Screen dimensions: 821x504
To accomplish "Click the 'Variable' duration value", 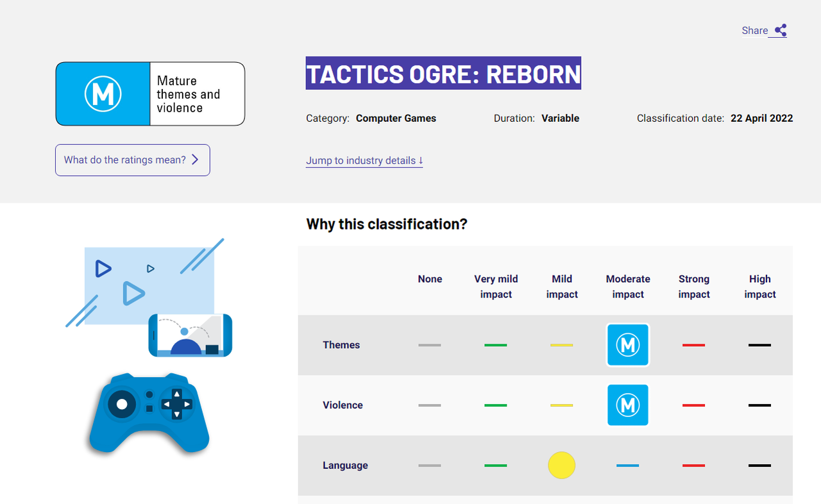I will [560, 118].
